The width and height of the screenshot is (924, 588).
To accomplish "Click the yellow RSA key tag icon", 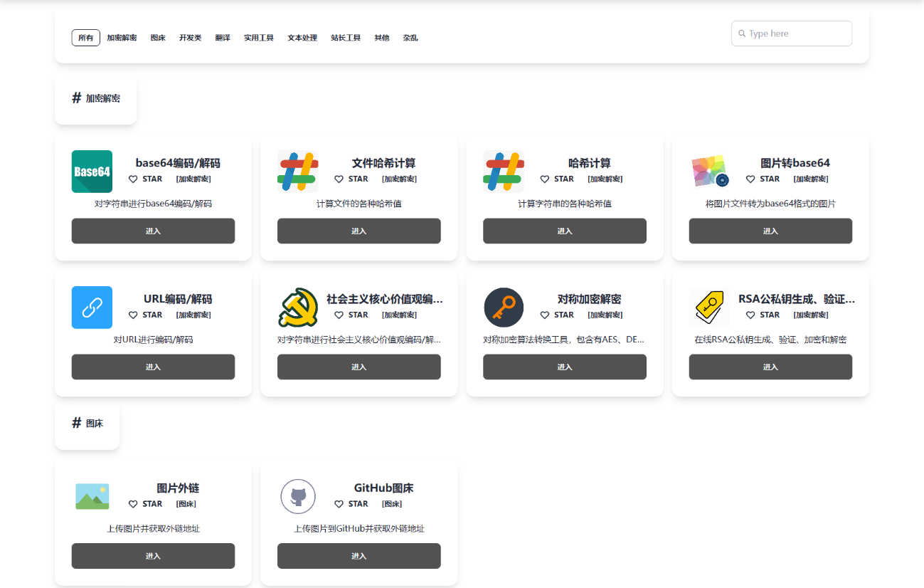I will pos(709,308).
